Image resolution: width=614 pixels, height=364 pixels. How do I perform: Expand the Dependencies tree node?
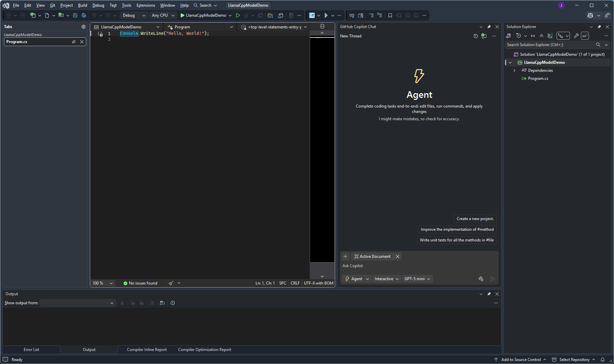tap(514, 70)
